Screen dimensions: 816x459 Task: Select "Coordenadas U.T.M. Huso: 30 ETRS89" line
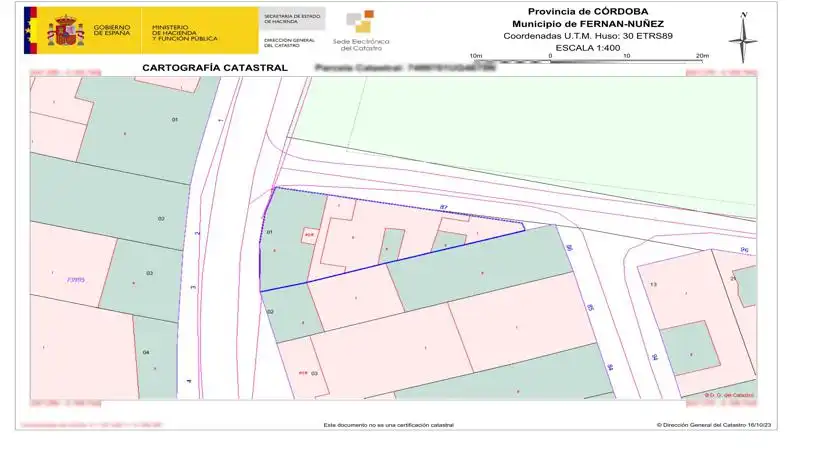click(x=588, y=36)
